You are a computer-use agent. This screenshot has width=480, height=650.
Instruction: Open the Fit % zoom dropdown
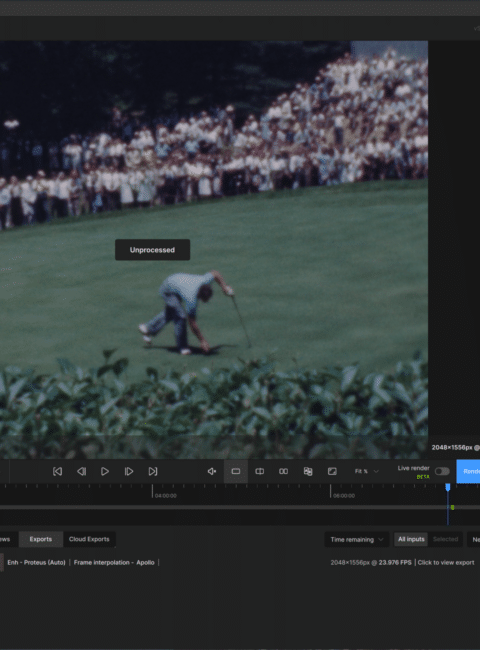pos(367,471)
